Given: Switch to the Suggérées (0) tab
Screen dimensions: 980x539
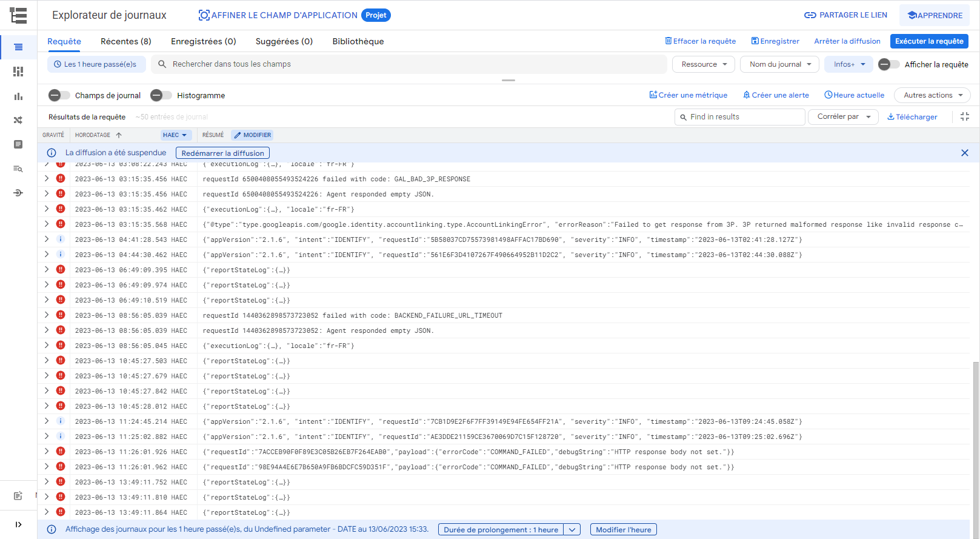Looking at the screenshot, I should [x=284, y=41].
